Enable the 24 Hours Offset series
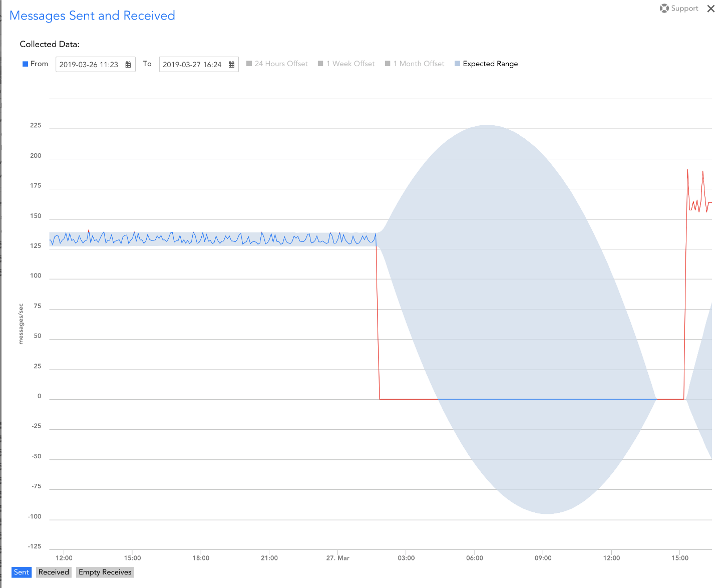The height and width of the screenshot is (588, 720). coord(281,64)
